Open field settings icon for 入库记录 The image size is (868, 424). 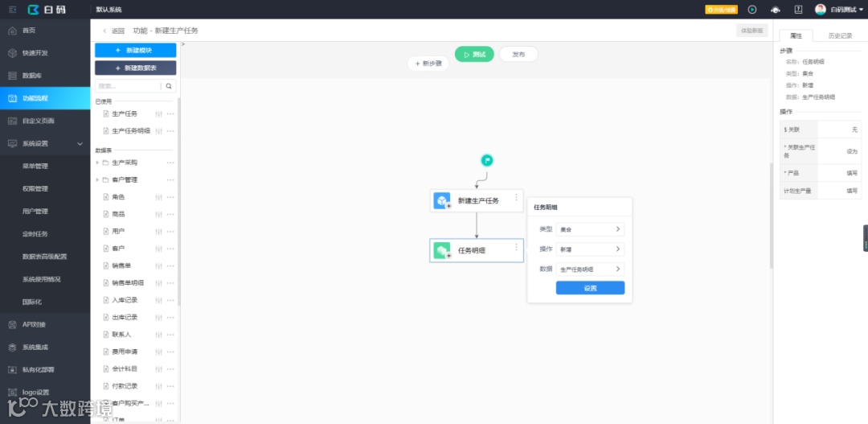(159, 300)
